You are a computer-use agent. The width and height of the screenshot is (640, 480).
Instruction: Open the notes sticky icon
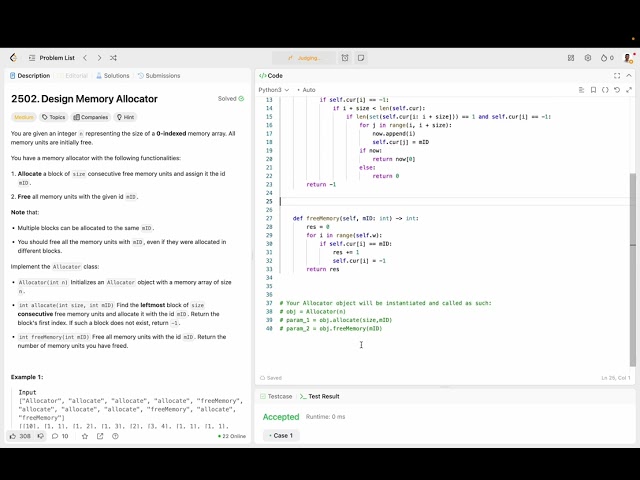[361, 58]
